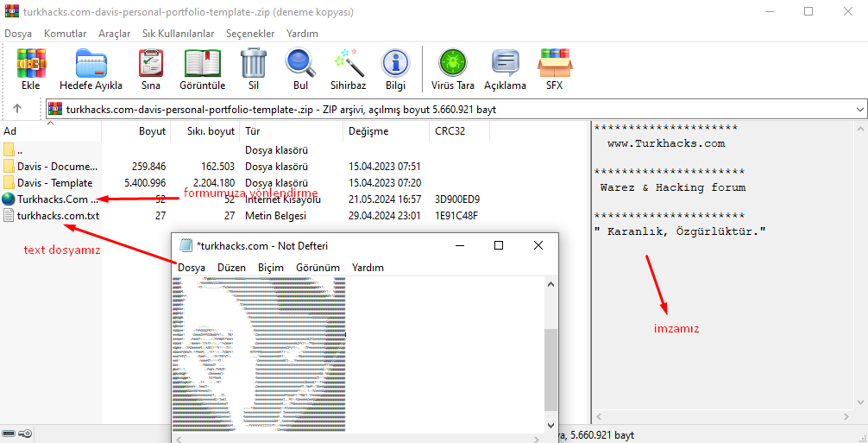
Task: Click the Notepad window title icon
Action: coord(186,245)
